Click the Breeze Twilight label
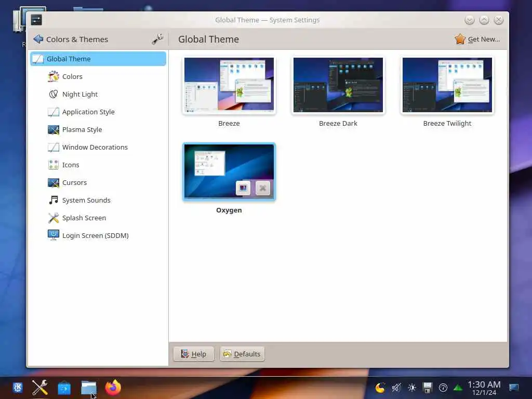 pyautogui.click(x=447, y=124)
